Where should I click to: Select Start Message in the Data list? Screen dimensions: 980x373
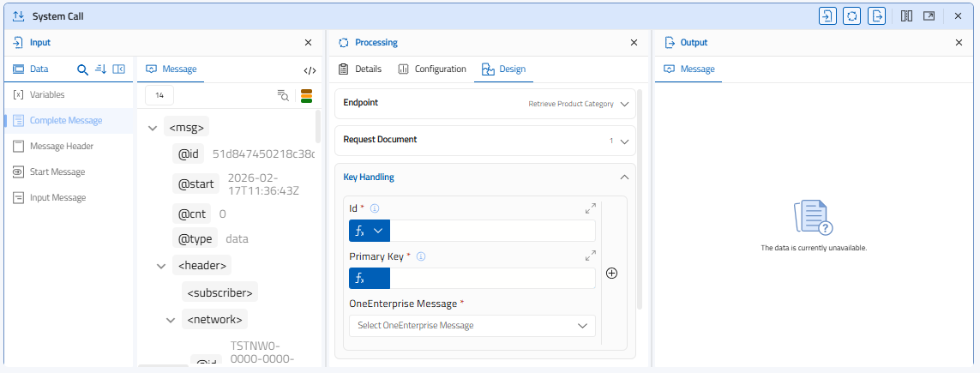[x=57, y=171]
